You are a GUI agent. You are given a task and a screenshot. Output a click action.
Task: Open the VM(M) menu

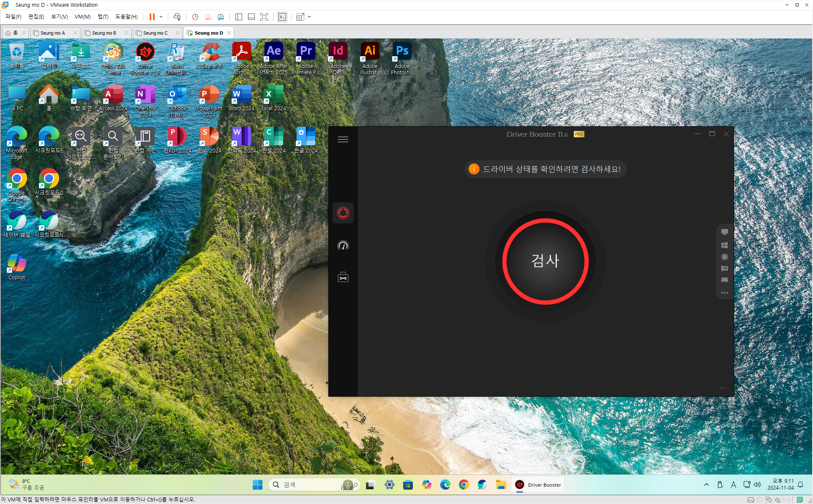click(x=82, y=17)
